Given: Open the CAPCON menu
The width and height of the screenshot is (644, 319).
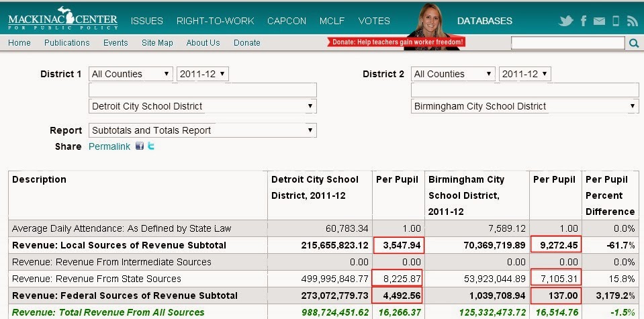Looking at the screenshot, I should [287, 21].
